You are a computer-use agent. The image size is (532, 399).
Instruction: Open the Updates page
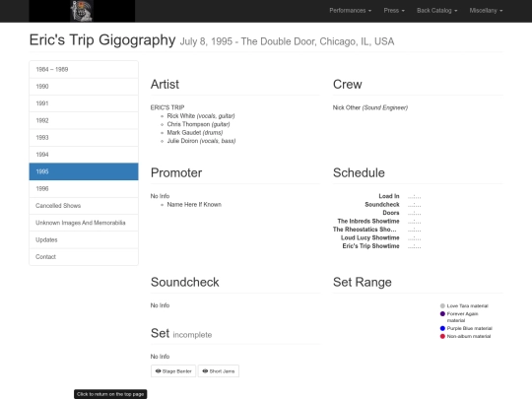pyautogui.click(x=84, y=239)
